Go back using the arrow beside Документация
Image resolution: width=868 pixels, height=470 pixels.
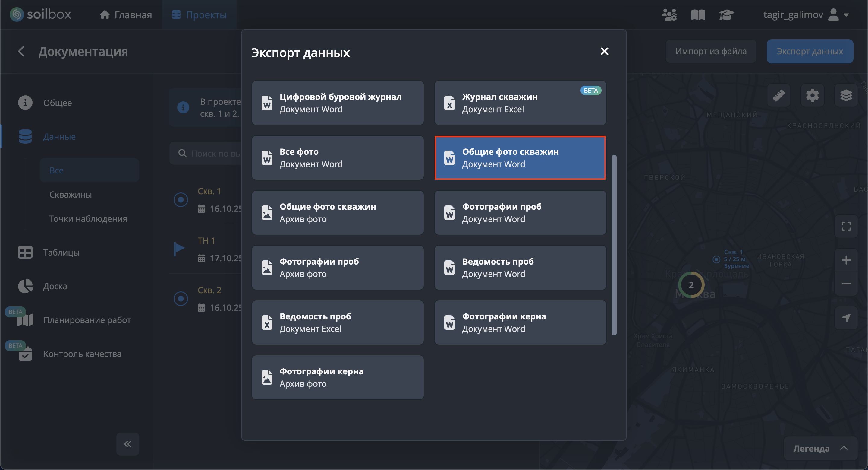21,51
